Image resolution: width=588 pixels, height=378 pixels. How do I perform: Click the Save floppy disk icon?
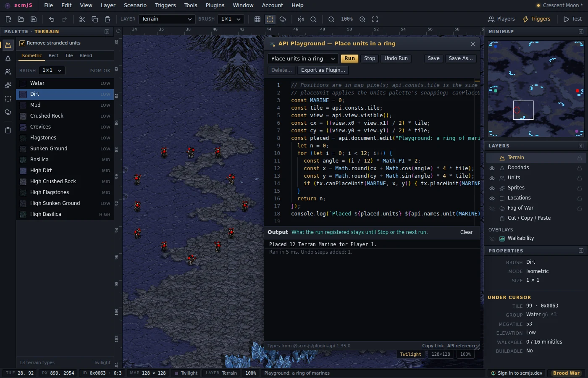pyautogui.click(x=34, y=19)
